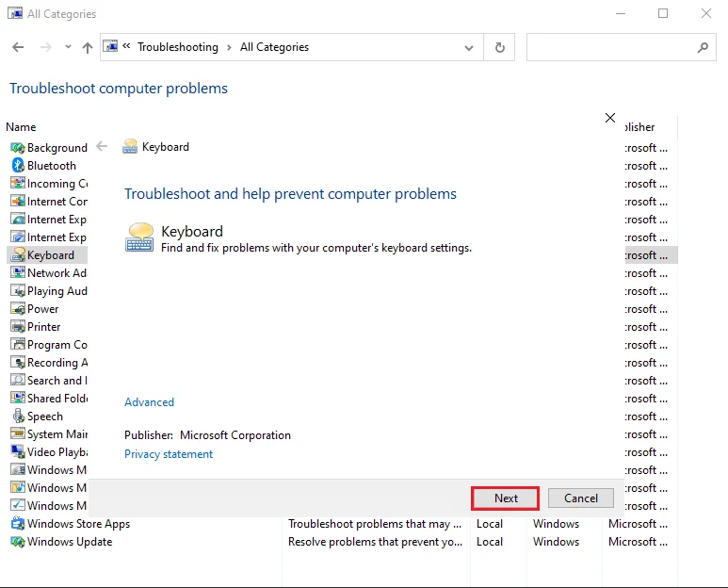Select the Incoming Connections icon
This screenshot has width=728, height=588.
pyautogui.click(x=18, y=184)
